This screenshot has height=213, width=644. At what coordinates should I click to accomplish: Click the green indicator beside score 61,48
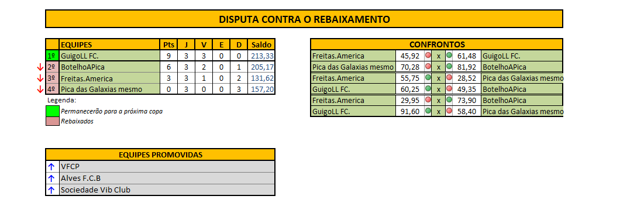pyautogui.click(x=449, y=56)
